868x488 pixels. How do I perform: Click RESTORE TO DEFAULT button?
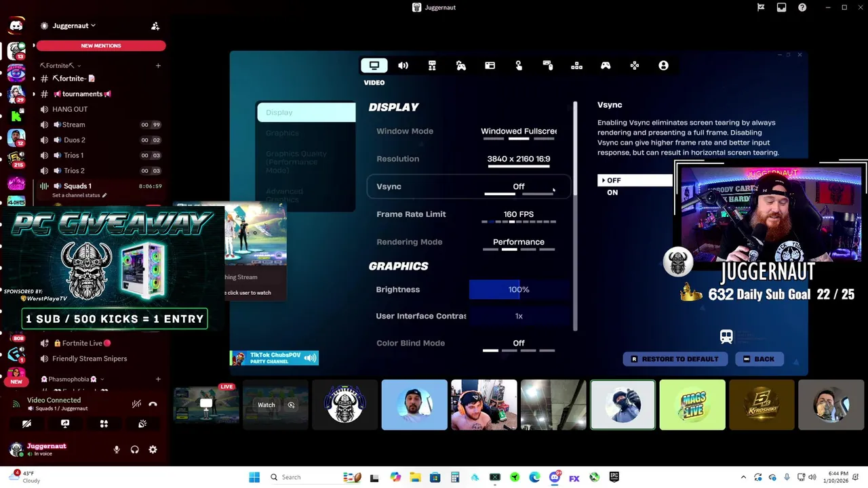point(675,359)
